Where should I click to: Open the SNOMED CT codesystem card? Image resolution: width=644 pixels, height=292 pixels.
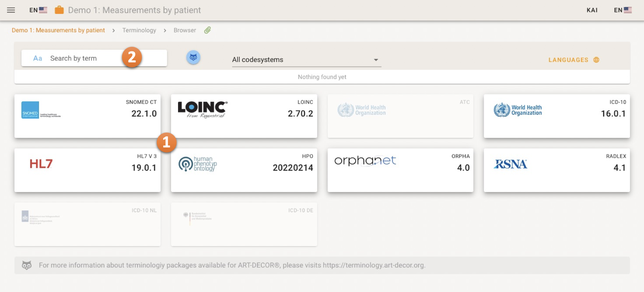[x=87, y=116]
